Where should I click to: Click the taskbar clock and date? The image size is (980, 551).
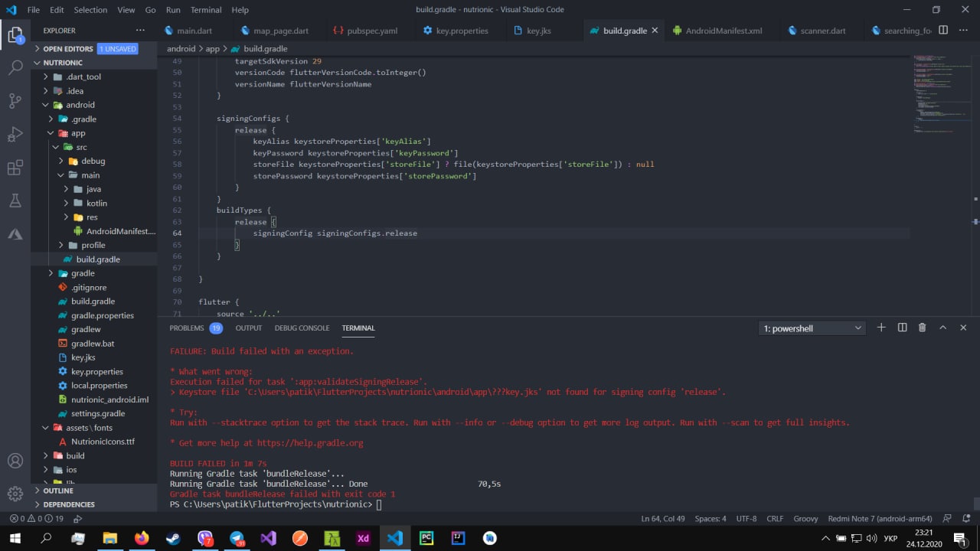tap(924, 538)
